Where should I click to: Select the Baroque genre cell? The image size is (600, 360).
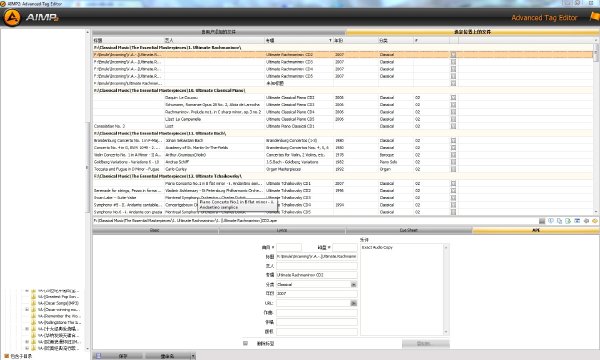pos(396,155)
